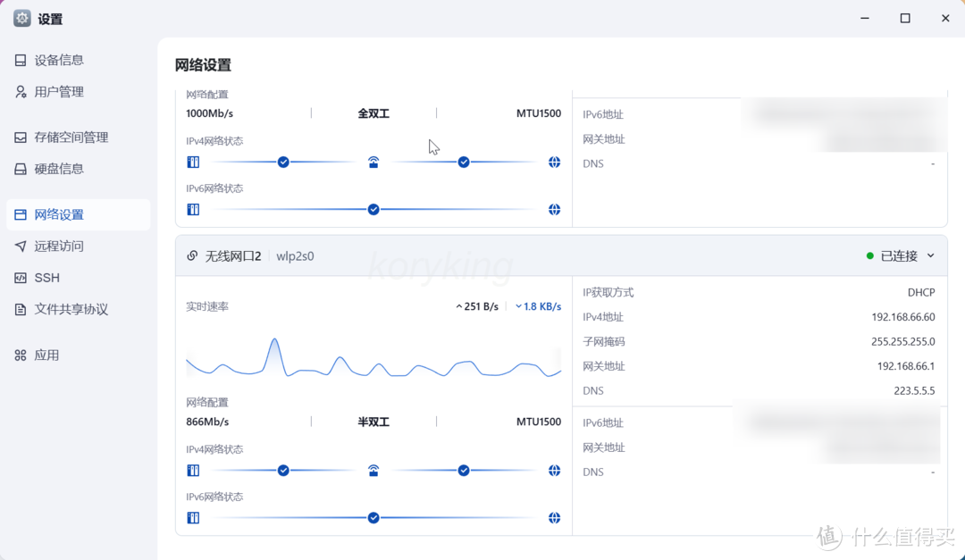Select the SSH terminal icon in sidebar
The height and width of the screenshot is (560, 965).
22,277
